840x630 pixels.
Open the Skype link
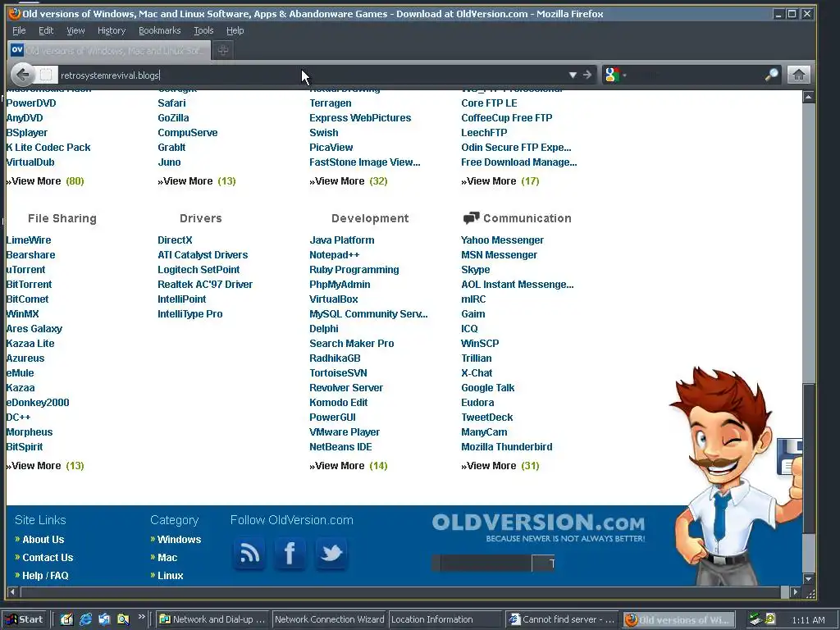click(476, 269)
